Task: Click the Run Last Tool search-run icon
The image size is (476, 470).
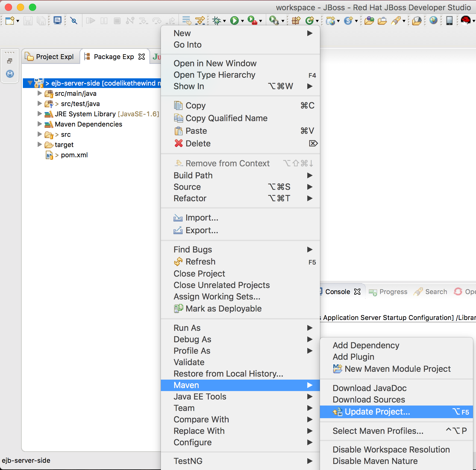Action: pyautogui.click(x=274, y=20)
